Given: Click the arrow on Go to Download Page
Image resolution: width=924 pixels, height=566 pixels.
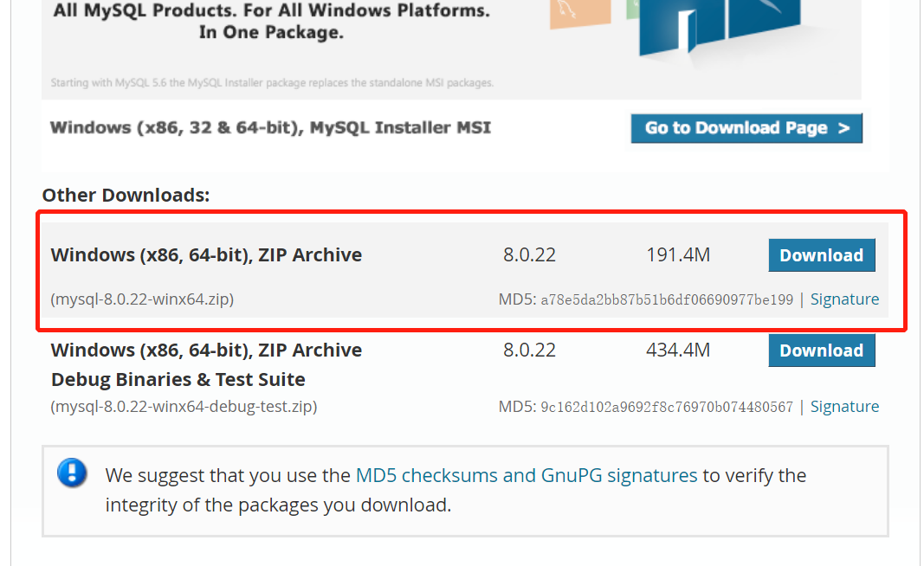Looking at the screenshot, I should point(843,128).
